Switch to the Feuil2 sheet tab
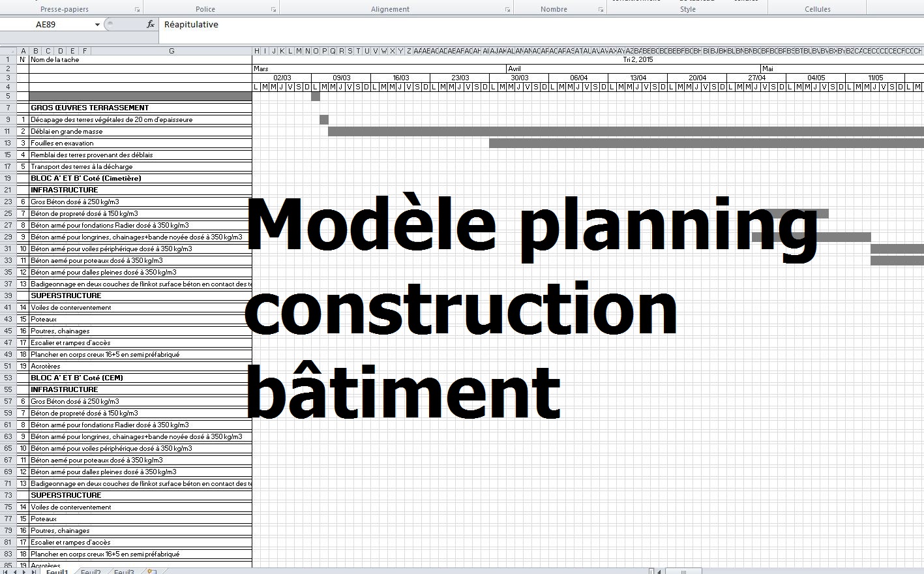924x574 pixels. (x=91, y=571)
